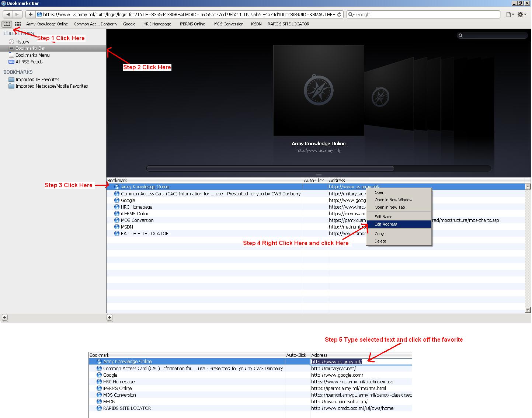Select History in Collections sidebar
Image resolution: width=532 pixels, height=418 pixels.
click(22, 42)
